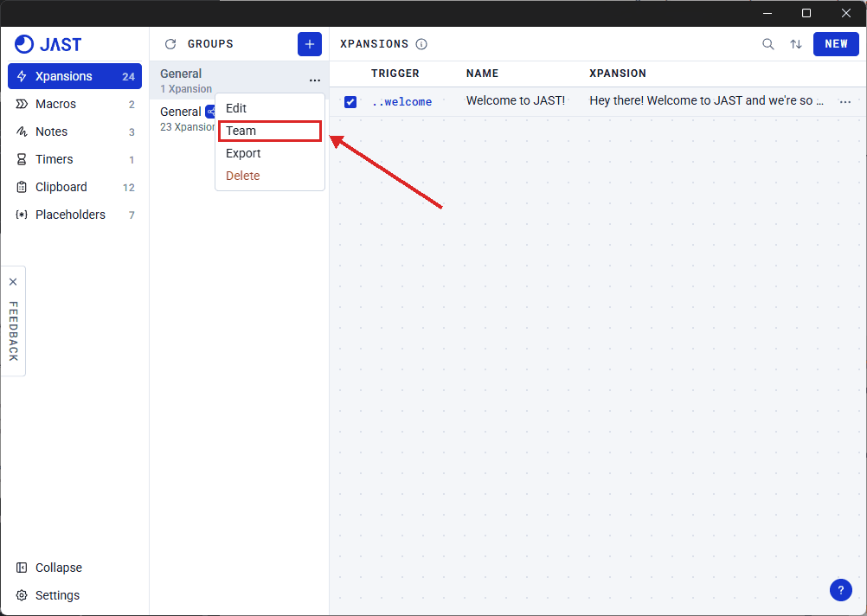The width and height of the screenshot is (867, 616).
Task: Select the General group with 23 Xpansions
Action: click(x=183, y=119)
